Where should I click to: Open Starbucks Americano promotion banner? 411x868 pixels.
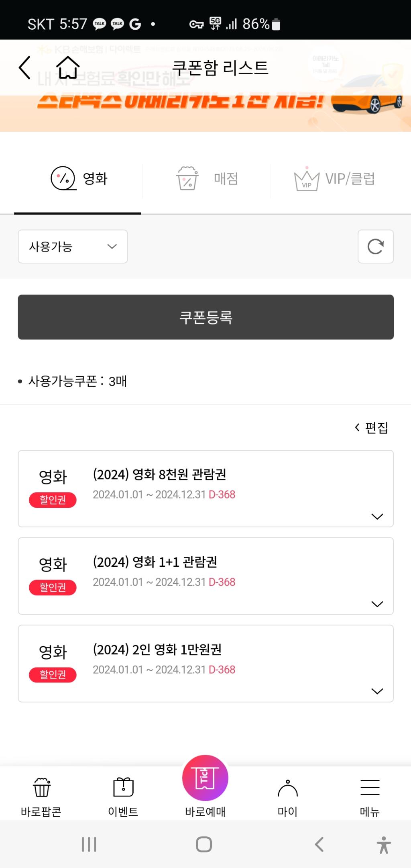point(205,113)
